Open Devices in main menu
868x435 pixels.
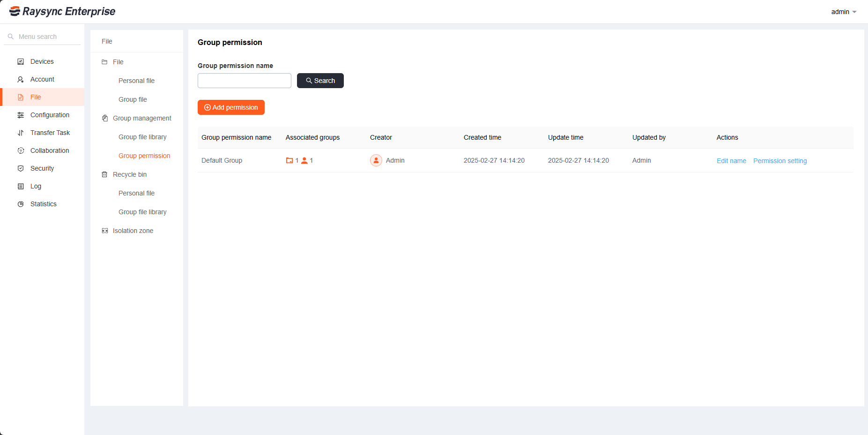point(42,61)
